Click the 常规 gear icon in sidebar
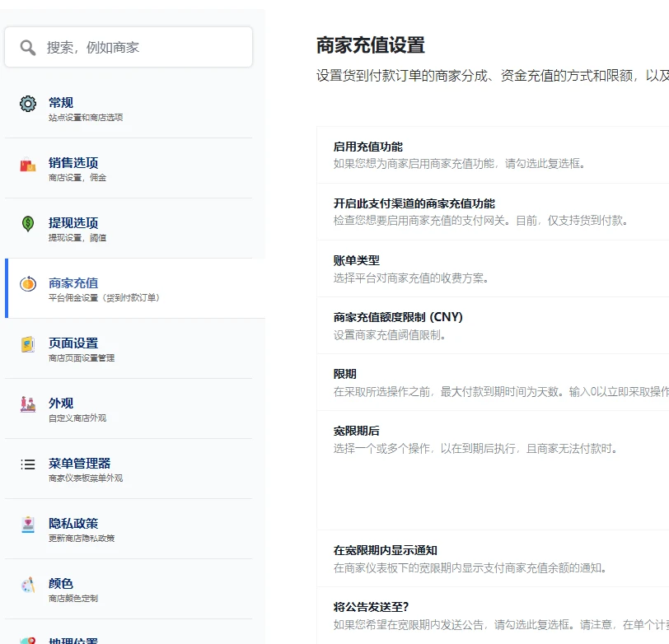Image resolution: width=669 pixels, height=644 pixels. click(x=27, y=105)
